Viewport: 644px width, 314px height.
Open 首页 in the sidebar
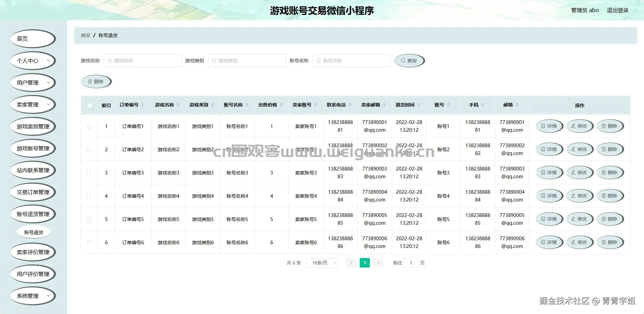click(x=33, y=39)
